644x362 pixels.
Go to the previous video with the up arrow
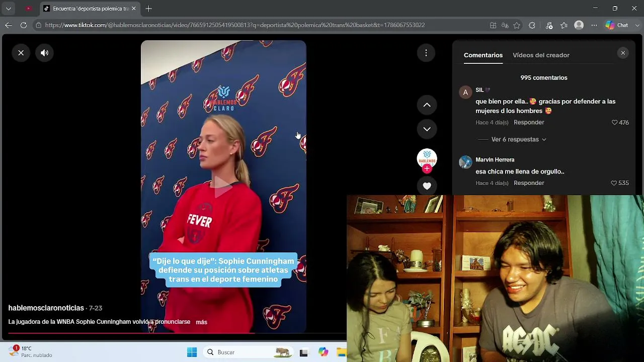click(x=427, y=105)
